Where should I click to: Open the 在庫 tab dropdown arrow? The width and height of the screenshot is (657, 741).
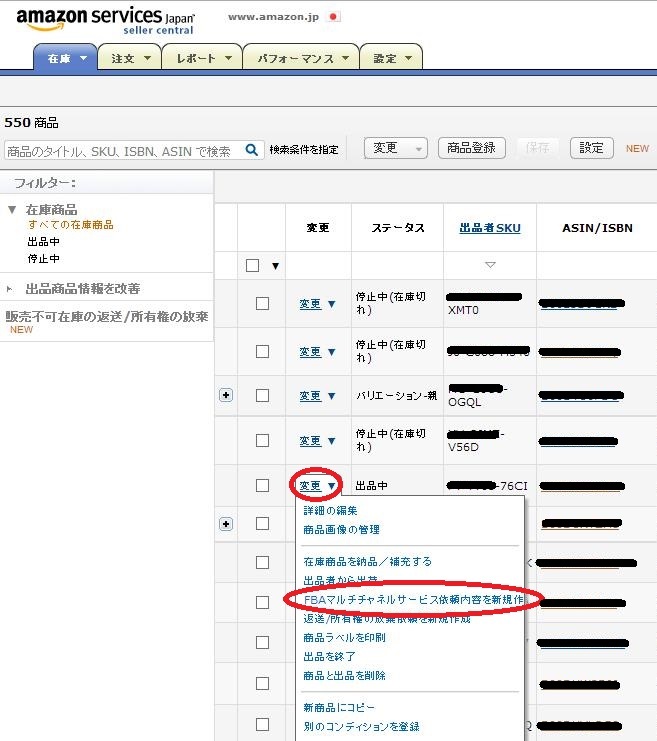point(84,59)
